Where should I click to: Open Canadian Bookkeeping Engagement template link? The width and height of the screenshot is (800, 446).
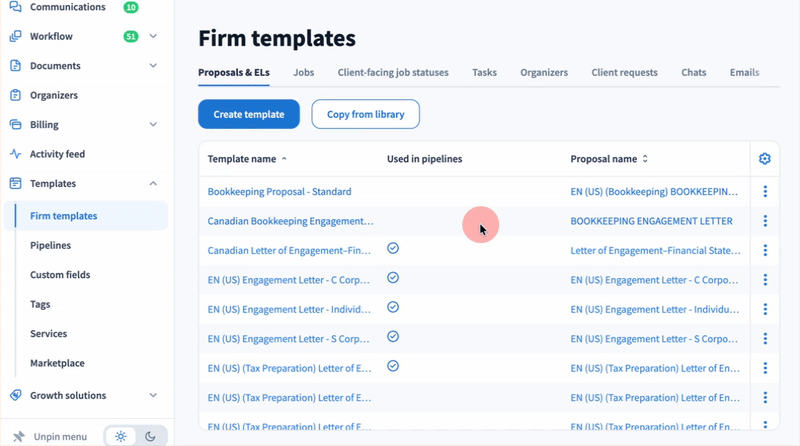[290, 221]
